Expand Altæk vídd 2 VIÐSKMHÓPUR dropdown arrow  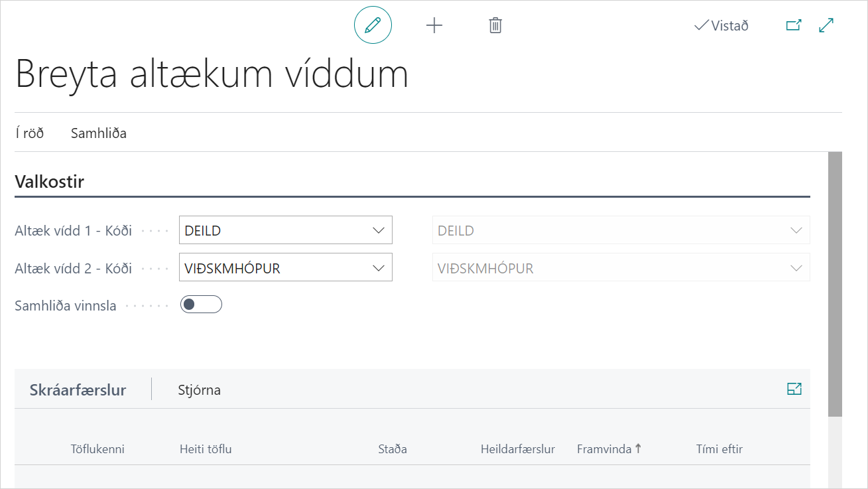pyautogui.click(x=379, y=268)
